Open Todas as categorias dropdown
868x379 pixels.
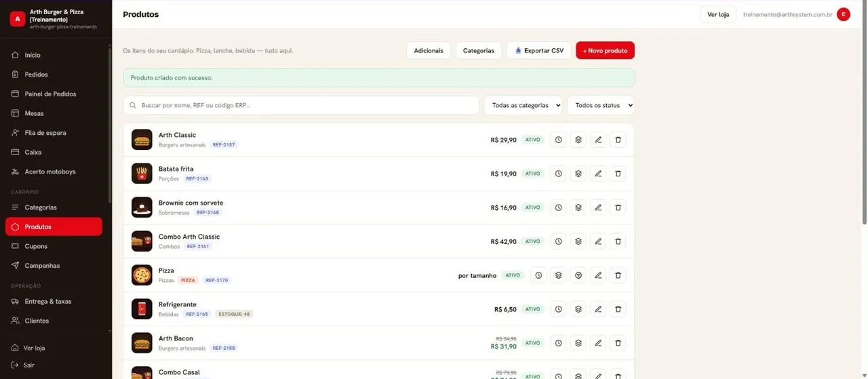point(524,105)
